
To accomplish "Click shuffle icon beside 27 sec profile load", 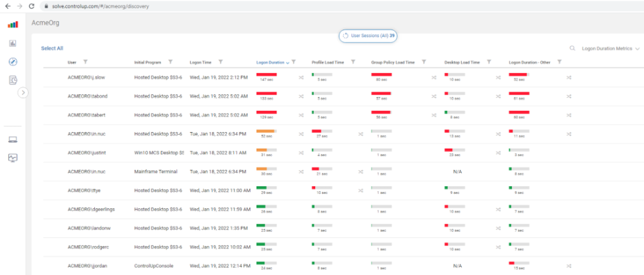I will (x=361, y=134).
